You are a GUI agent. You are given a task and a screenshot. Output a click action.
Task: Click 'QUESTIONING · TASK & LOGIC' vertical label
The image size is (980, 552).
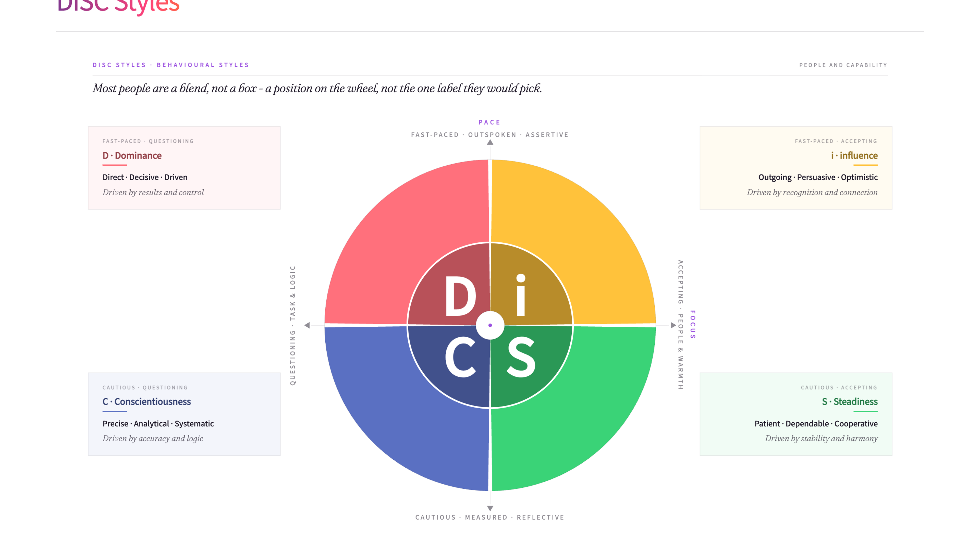click(292, 325)
